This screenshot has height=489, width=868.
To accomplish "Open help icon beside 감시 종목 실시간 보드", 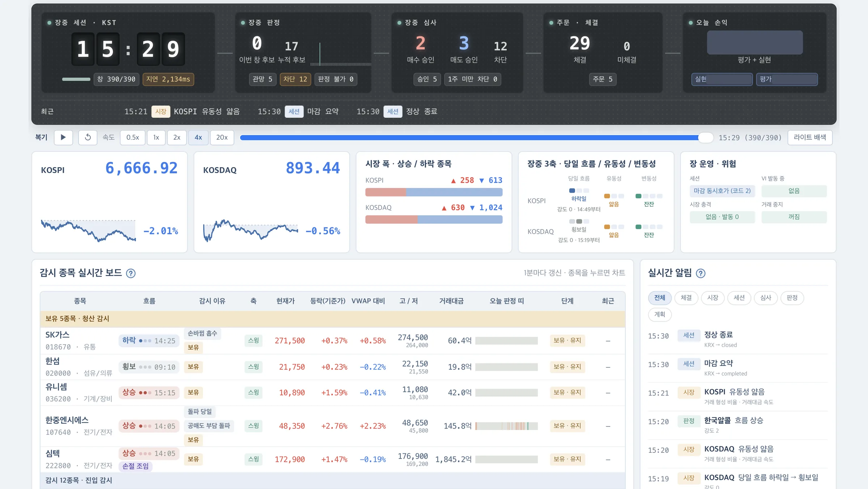I will 131,274.
